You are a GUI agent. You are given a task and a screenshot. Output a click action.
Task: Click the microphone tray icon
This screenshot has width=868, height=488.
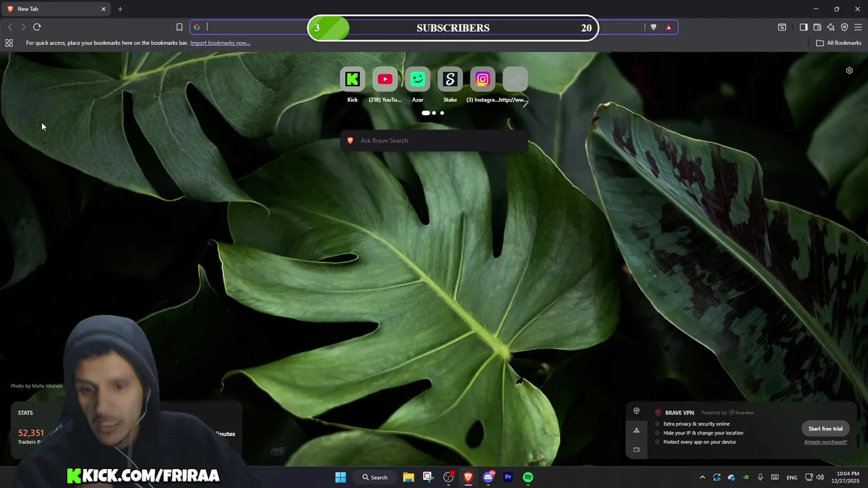point(760,477)
